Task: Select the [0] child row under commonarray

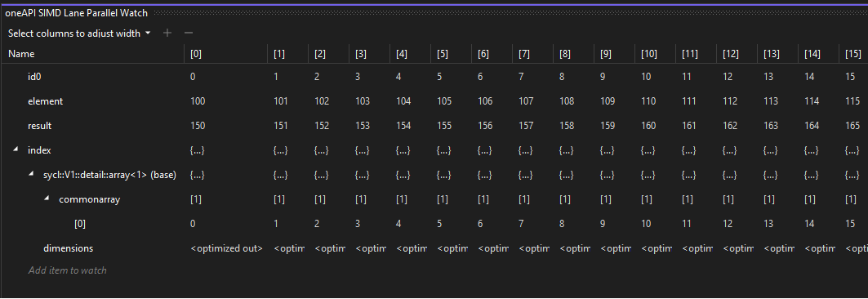Action: [434, 224]
